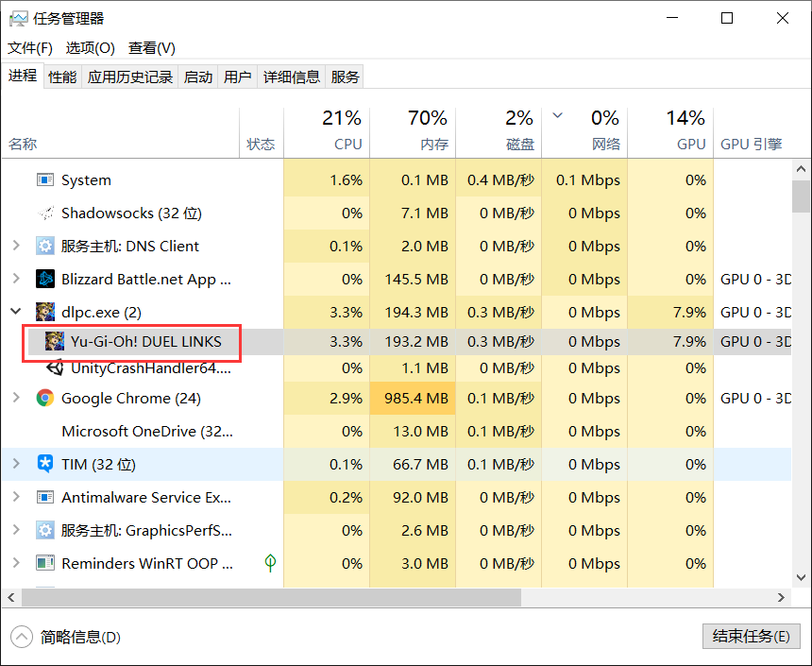Click the horizontal scrollbar thumb

coord(271,598)
